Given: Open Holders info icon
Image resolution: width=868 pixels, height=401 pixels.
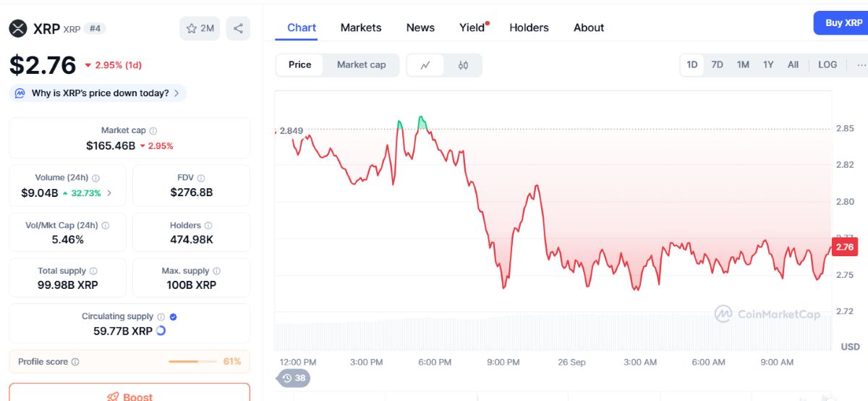Looking at the screenshot, I should (208, 226).
